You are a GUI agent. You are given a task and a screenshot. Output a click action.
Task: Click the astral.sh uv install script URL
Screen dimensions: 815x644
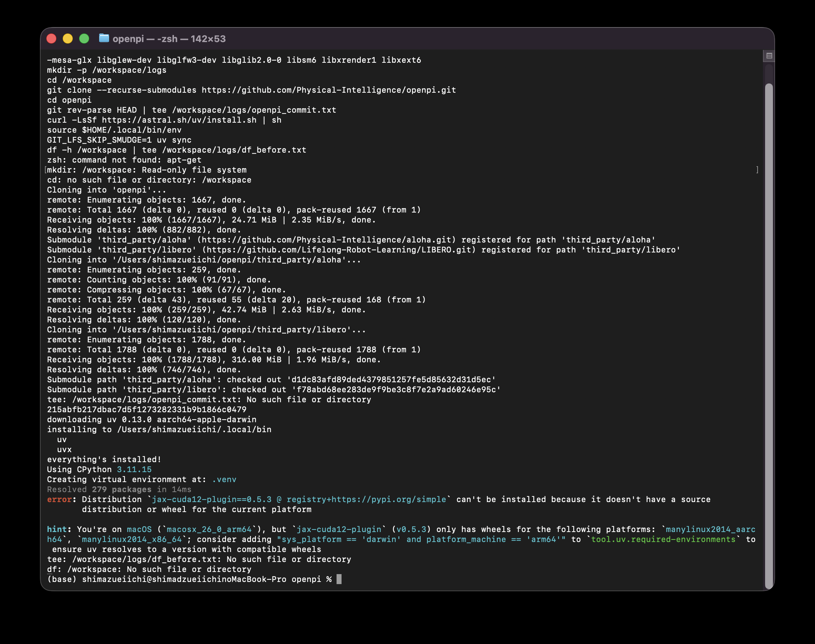(179, 120)
